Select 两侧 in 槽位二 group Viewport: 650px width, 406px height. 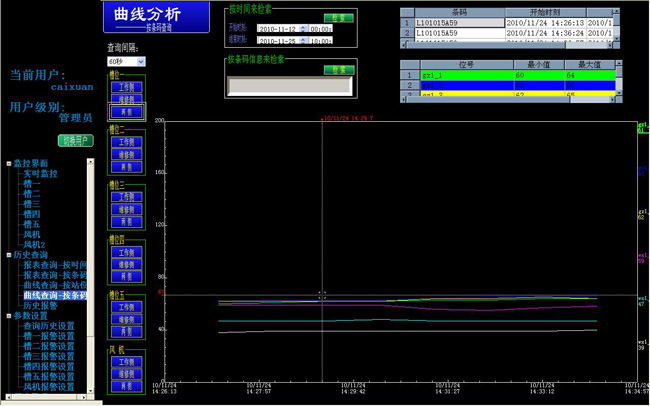126,167
